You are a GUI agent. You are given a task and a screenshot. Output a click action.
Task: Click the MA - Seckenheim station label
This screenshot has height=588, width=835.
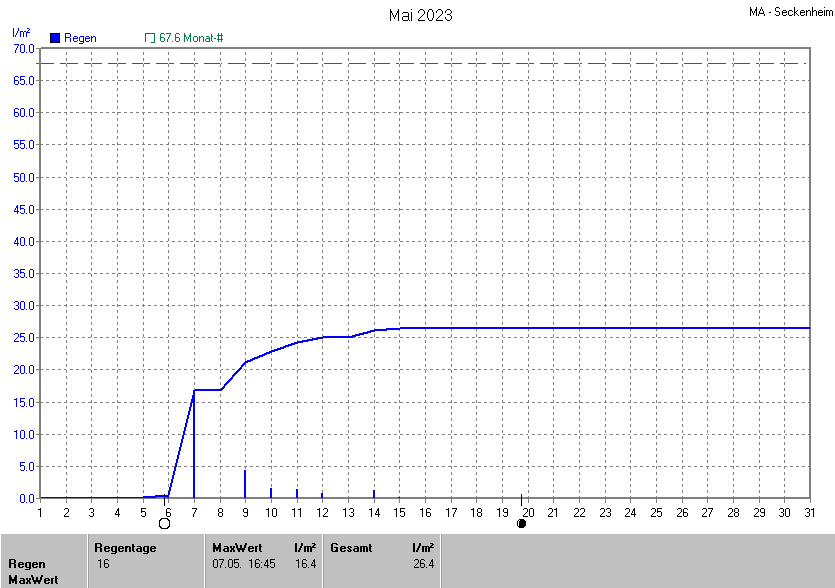(x=788, y=13)
